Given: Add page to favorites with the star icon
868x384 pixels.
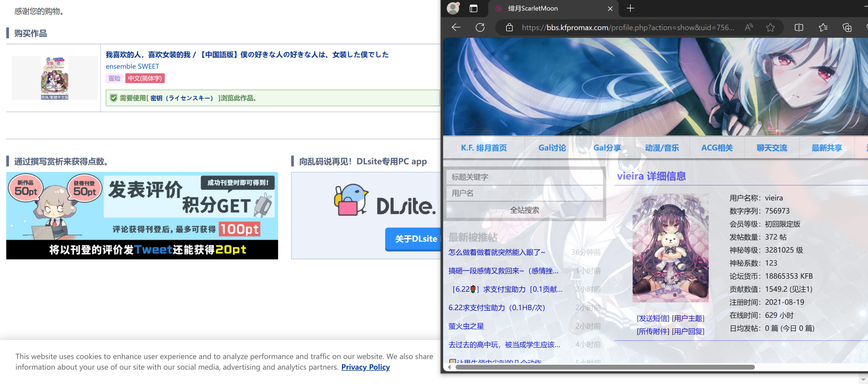Looking at the screenshot, I should click(x=770, y=27).
